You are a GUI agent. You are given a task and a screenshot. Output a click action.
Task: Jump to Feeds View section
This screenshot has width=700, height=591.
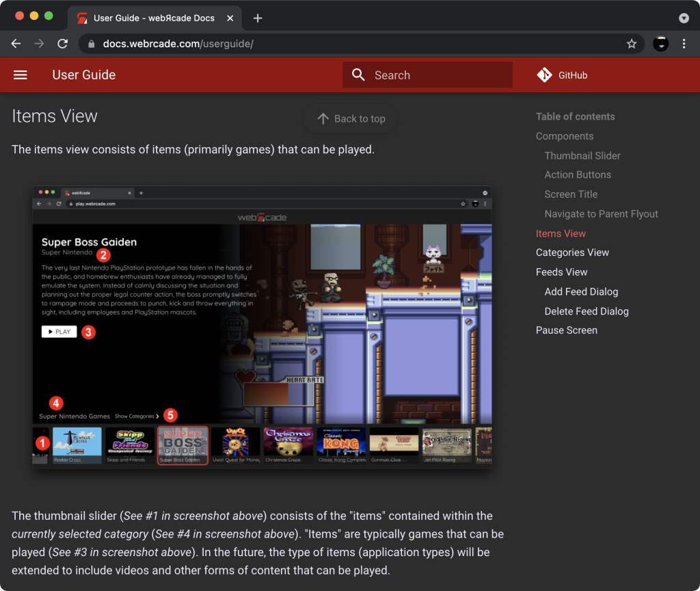[x=561, y=272]
